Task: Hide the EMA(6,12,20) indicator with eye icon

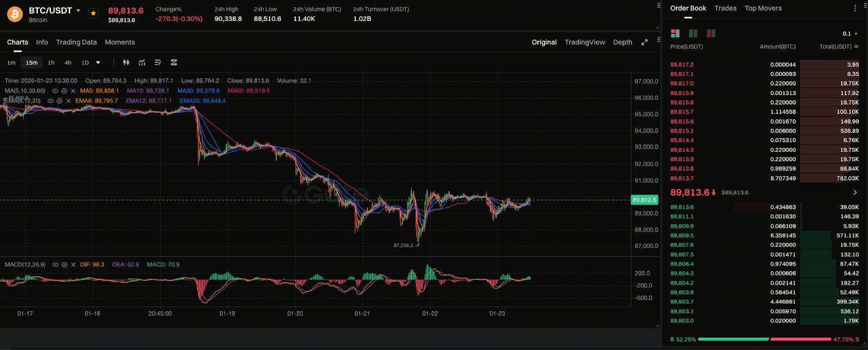Action: click(x=50, y=101)
